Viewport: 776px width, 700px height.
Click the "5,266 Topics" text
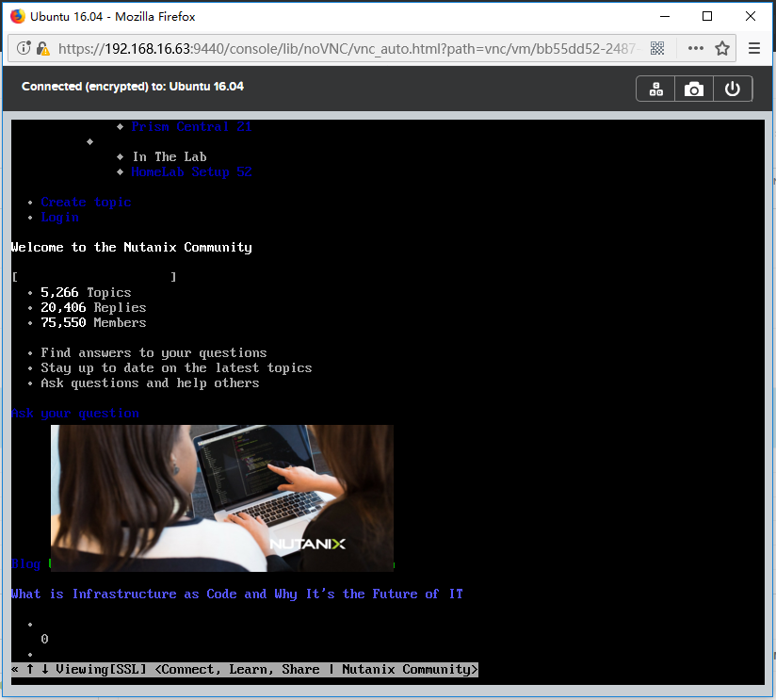pos(86,293)
